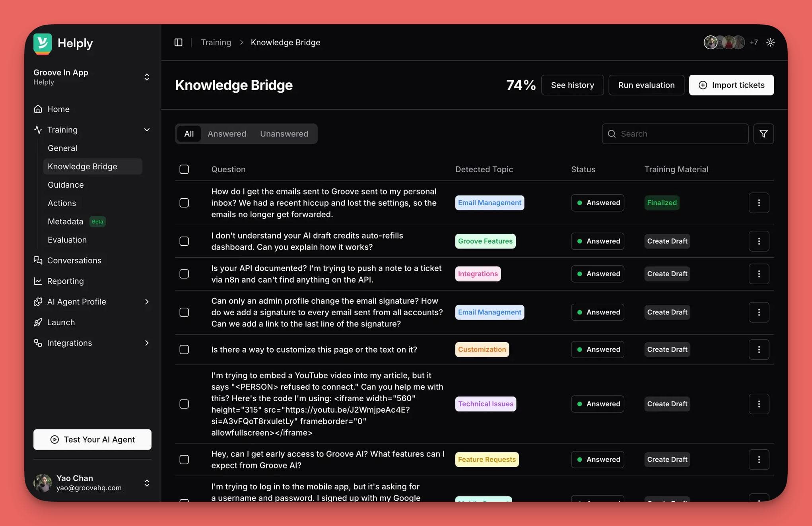The height and width of the screenshot is (526, 812).
Task: Click the Import tickets button
Action: (x=731, y=85)
